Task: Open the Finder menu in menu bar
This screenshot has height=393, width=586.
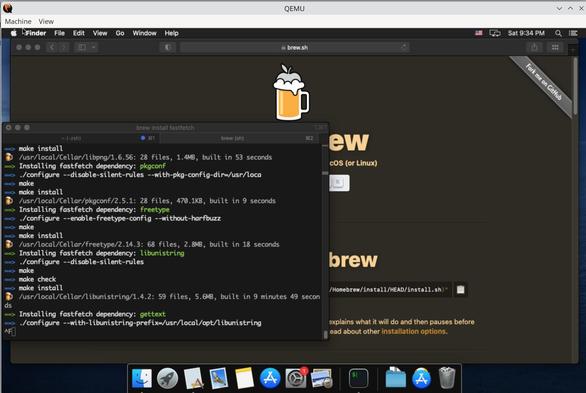Action: 36,33
